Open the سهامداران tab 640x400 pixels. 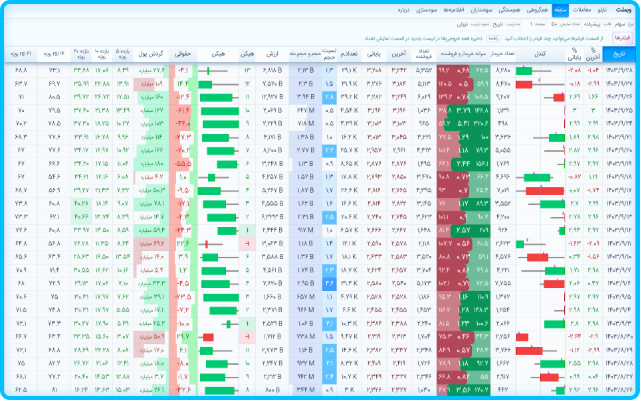tap(482, 10)
